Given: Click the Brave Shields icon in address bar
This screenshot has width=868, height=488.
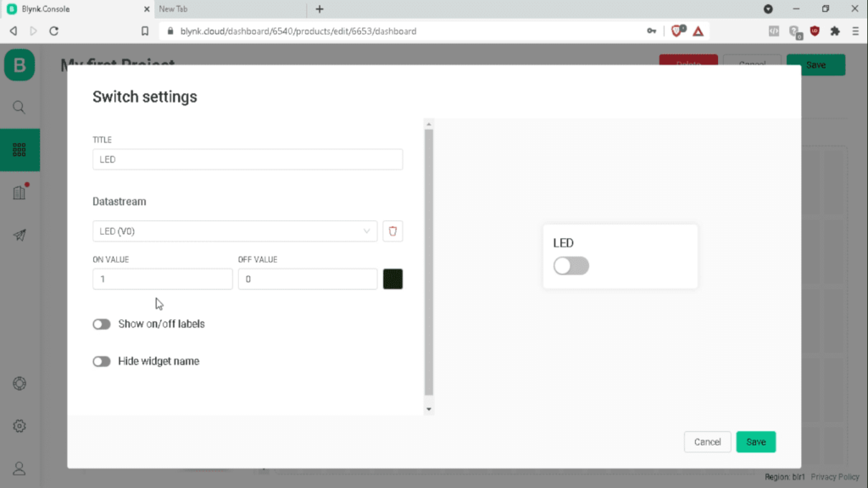Looking at the screenshot, I should [677, 30].
